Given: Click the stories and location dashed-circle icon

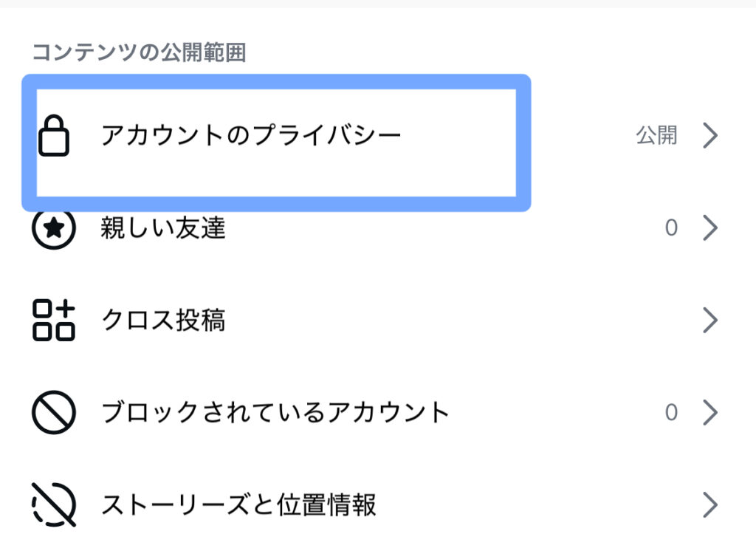Looking at the screenshot, I should coord(54,505).
